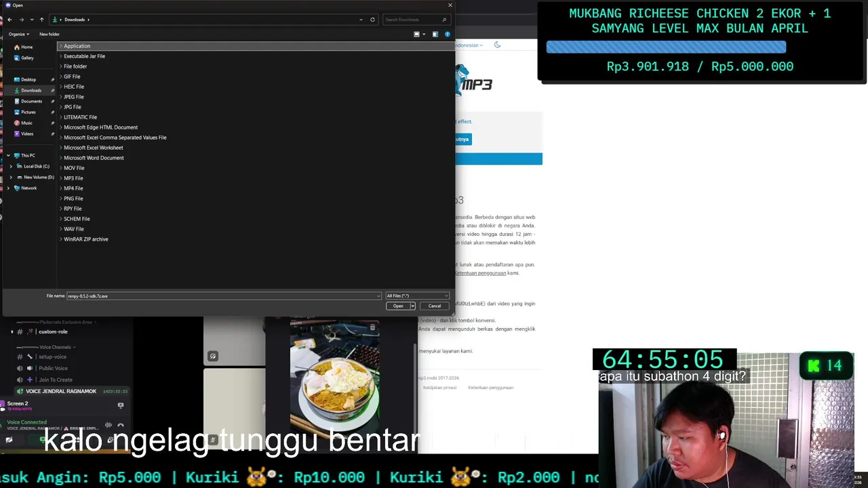Disconnect from Discord voice call

tap(121, 426)
